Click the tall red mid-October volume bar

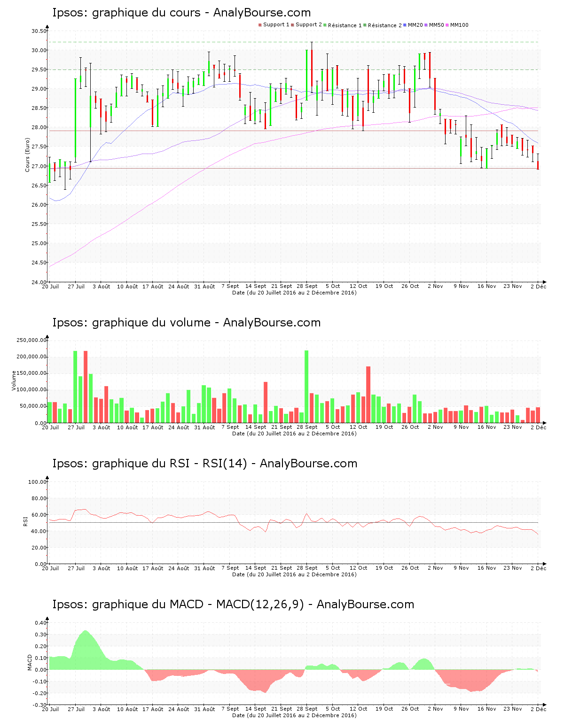(368, 395)
